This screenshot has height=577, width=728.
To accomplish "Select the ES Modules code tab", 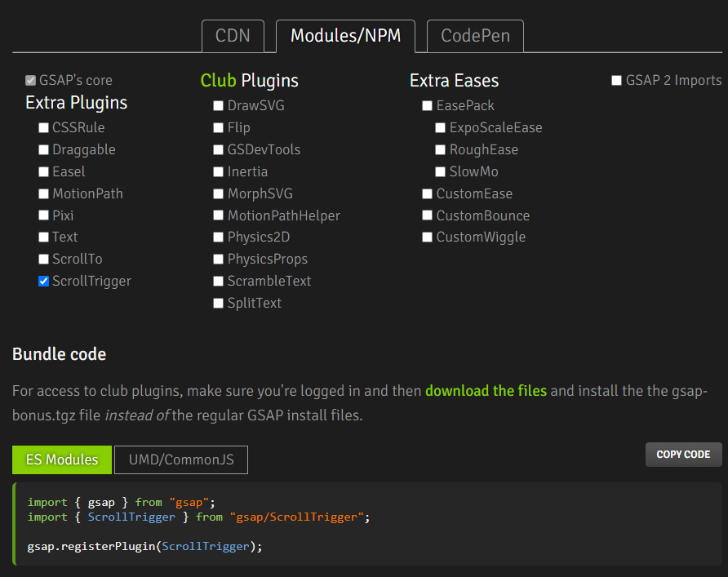I will (62, 459).
